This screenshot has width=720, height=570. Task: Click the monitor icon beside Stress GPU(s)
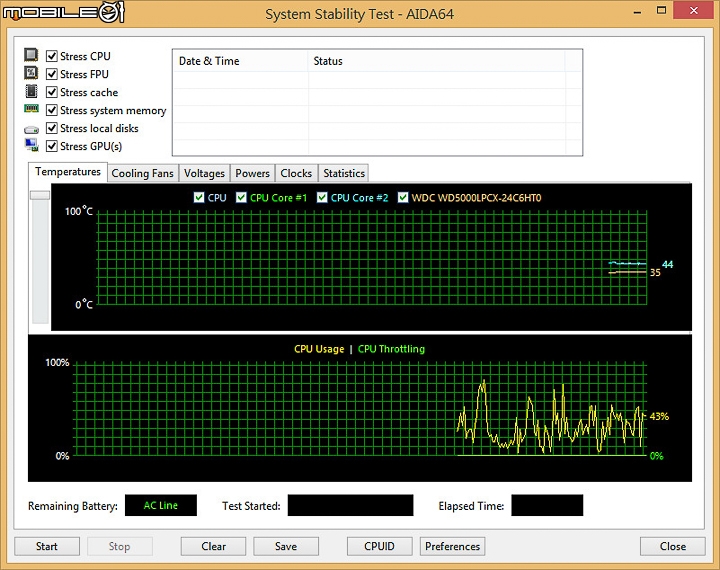31,145
